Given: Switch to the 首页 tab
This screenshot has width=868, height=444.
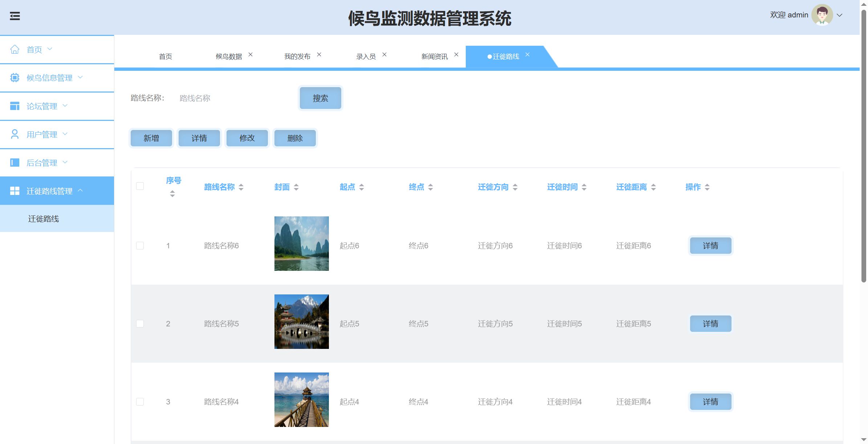Looking at the screenshot, I should pyautogui.click(x=166, y=57).
